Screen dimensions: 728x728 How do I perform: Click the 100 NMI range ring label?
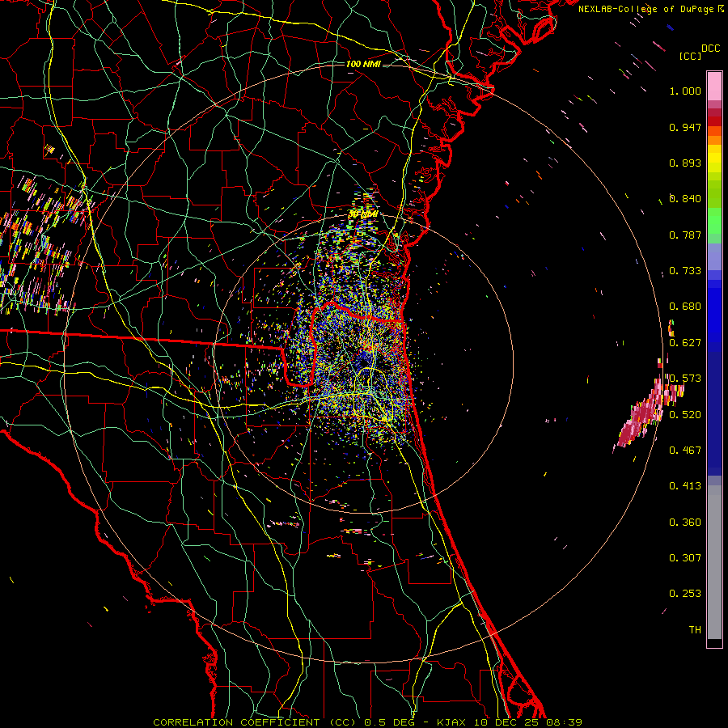pyautogui.click(x=363, y=64)
